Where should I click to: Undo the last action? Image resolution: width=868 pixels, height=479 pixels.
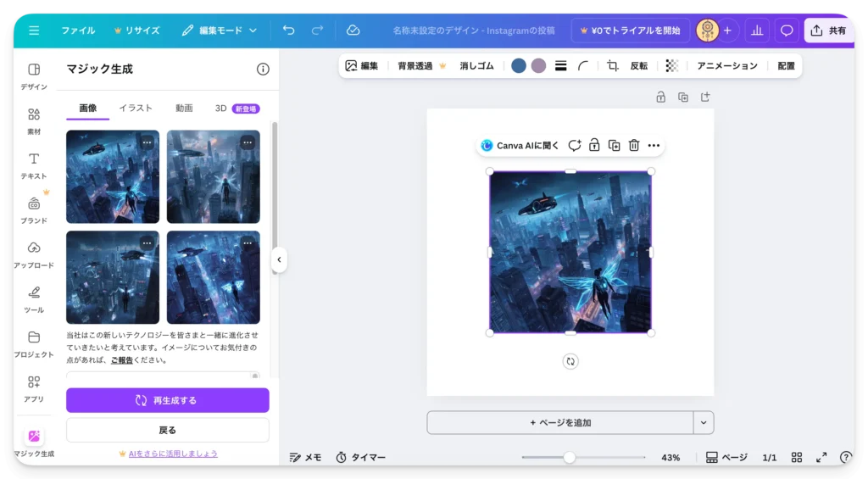point(288,31)
